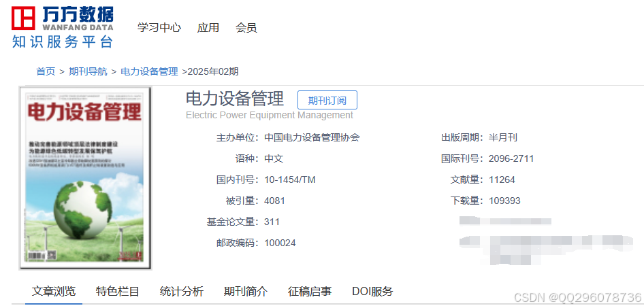
Task: Click the document count 11264
Action: pyautogui.click(x=502, y=179)
